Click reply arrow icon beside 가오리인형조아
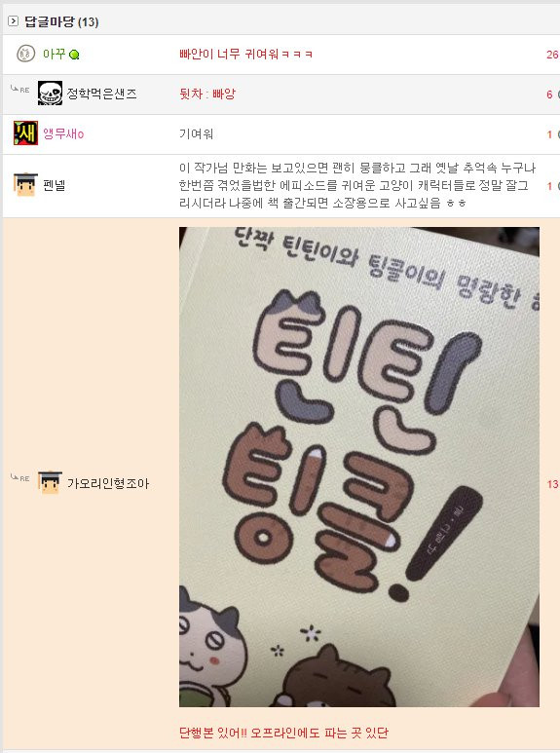 pos(20,478)
